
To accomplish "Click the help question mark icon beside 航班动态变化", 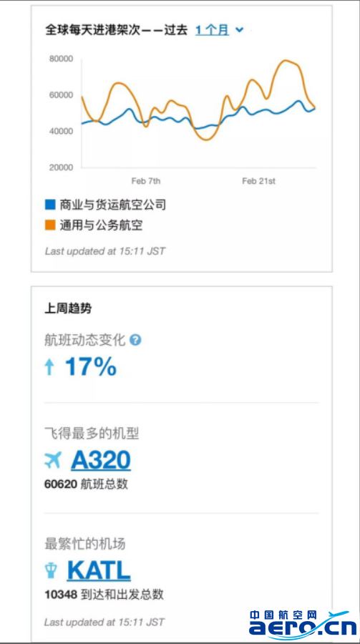I will pyautogui.click(x=135, y=340).
